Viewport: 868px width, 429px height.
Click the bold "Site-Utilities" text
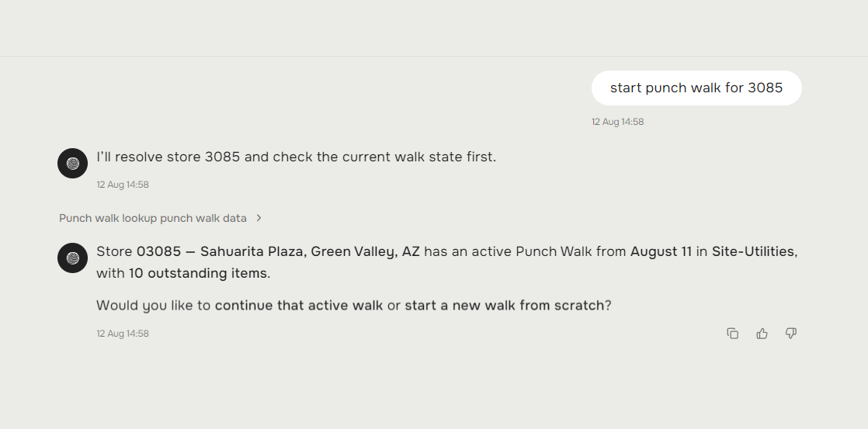click(753, 251)
